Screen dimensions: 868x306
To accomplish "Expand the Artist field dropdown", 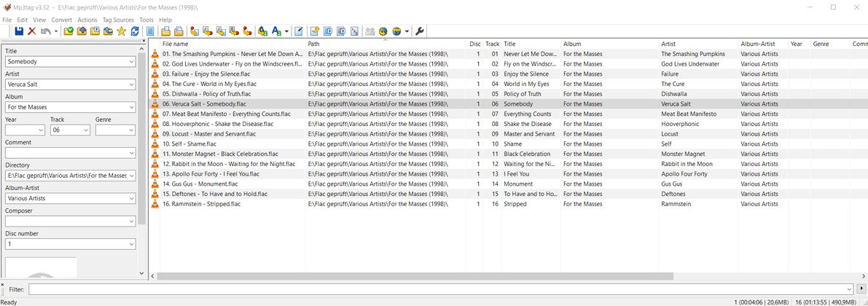I will click(x=131, y=85).
